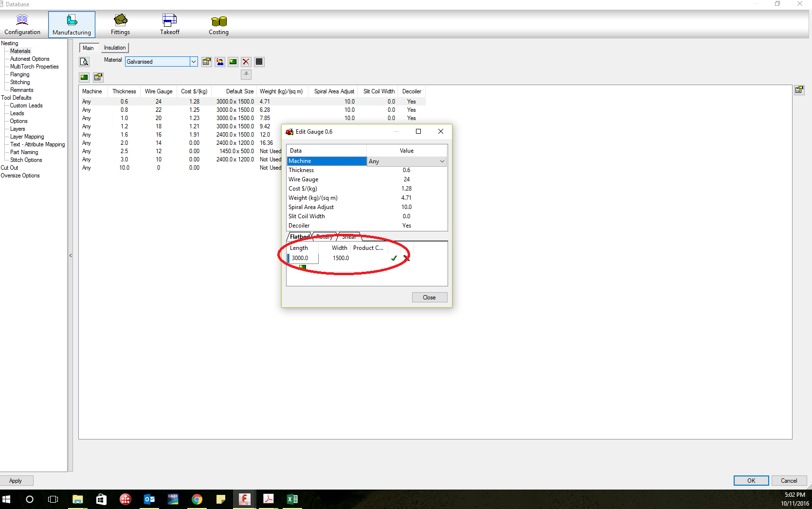Open the Galvanised material dropdown

click(193, 62)
